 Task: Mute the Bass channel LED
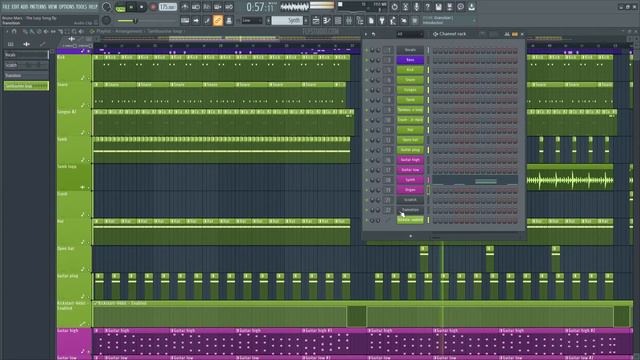[367, 60]
